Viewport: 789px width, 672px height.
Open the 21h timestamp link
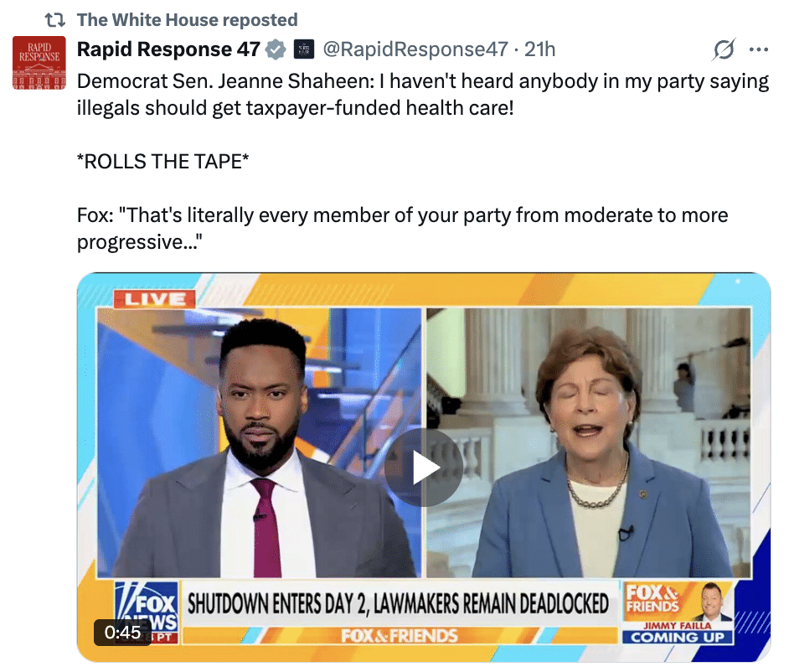click(x=540, y=49)
